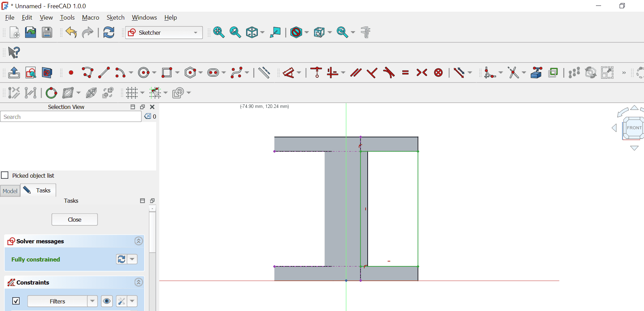
Task: Click the Filters button
Action: coord(57,301)
